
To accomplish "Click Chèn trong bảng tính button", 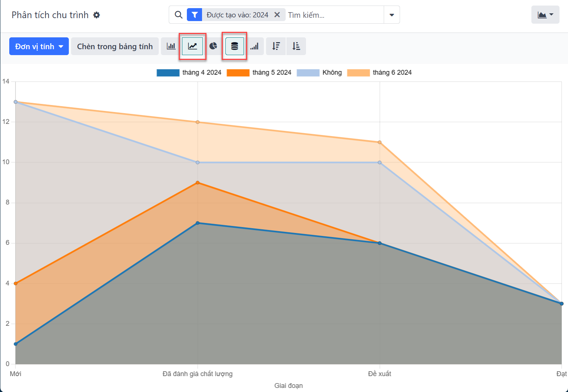I will (115, 46).
